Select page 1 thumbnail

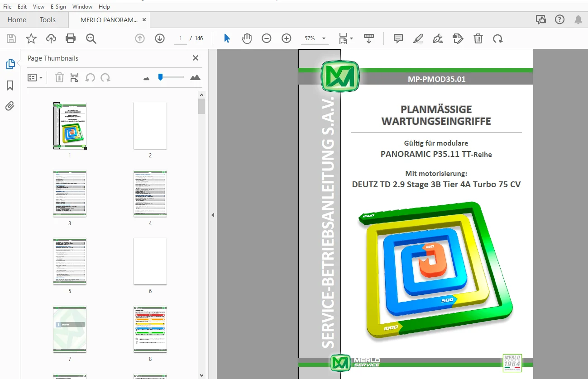70,125
